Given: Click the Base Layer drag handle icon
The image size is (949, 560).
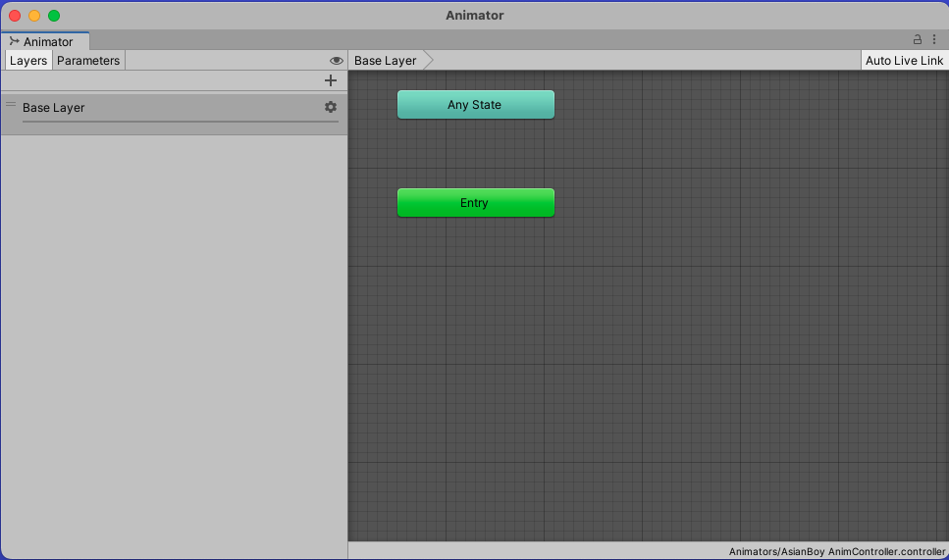Looking at the screenshot, I should coord(11,104).
